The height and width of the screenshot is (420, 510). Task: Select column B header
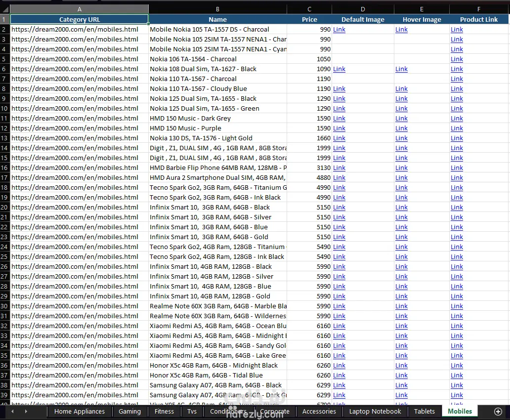click(x=217, y=9)
